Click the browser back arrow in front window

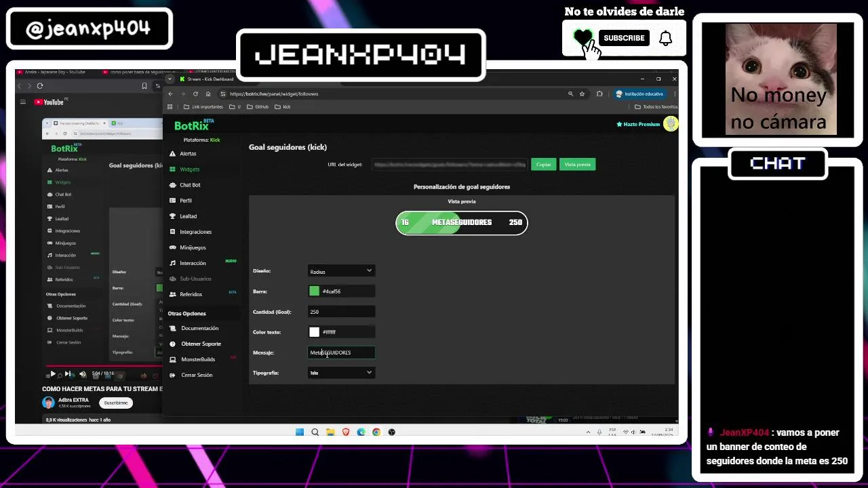171,94
